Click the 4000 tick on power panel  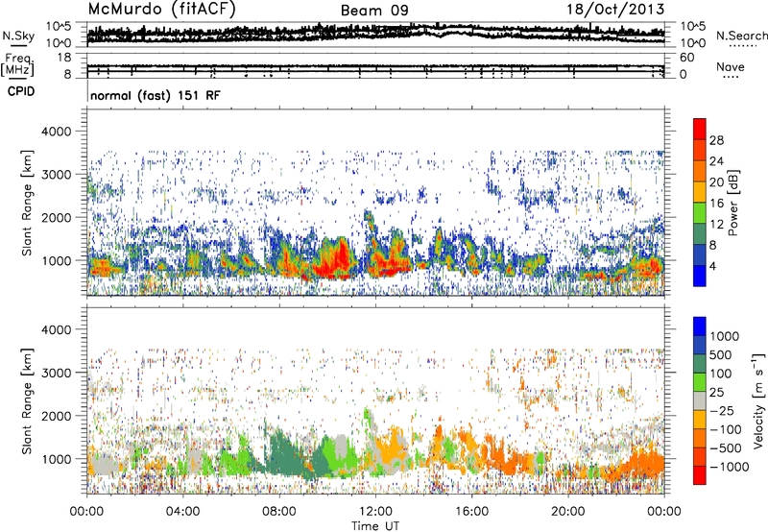pos(59,132)
